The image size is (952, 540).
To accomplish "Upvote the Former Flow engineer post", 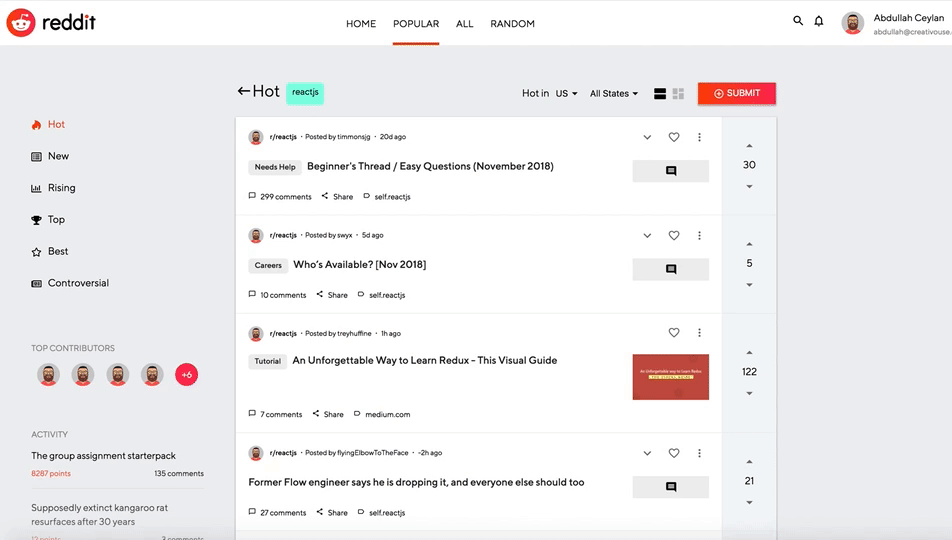I will click(749, 462).
